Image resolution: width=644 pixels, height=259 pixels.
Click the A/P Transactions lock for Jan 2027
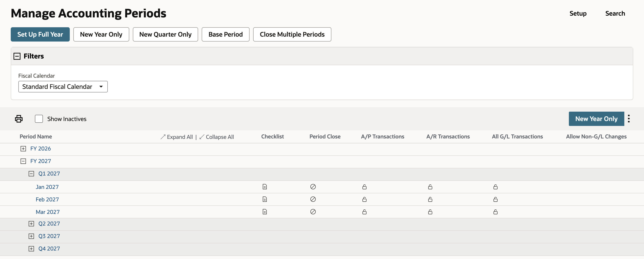[x=364, y=187]
